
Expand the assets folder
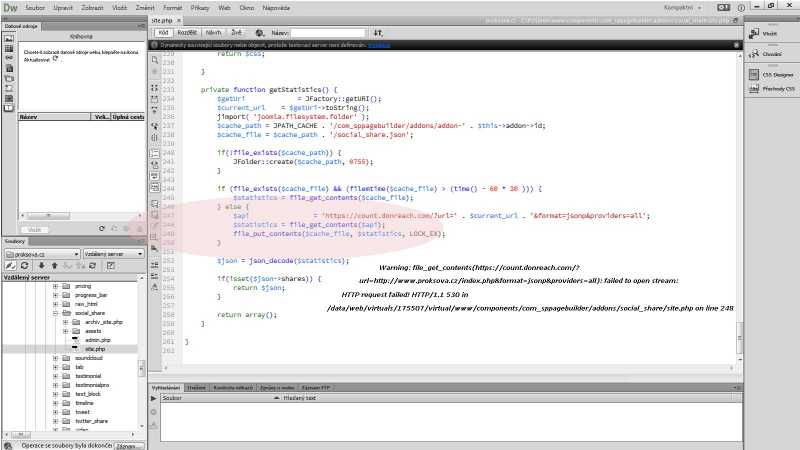[x=65, y=332]
